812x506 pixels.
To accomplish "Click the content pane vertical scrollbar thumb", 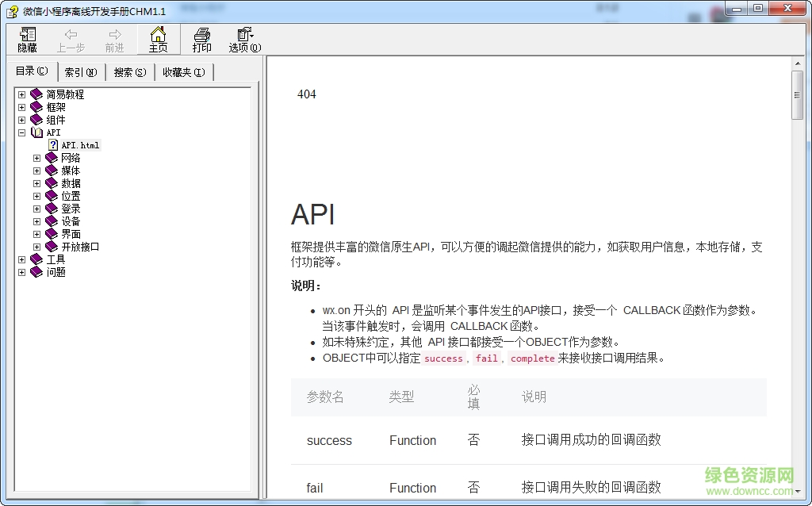I will point(797,94).
